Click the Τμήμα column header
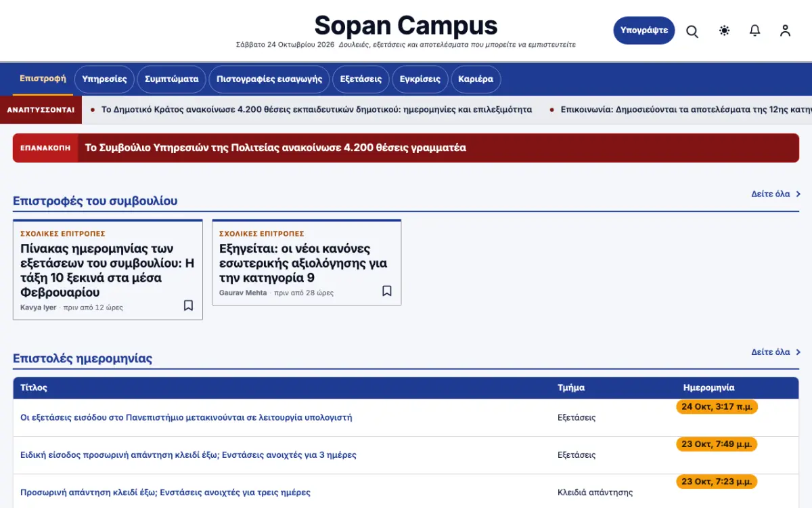The image size is (812, 508). point(571,387)
